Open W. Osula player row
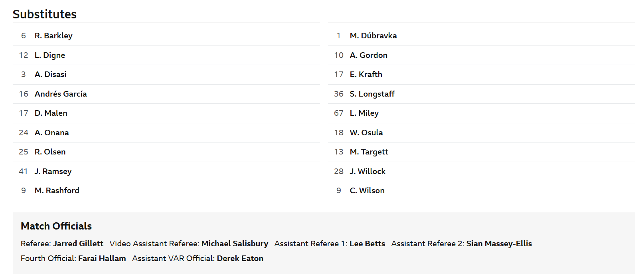 coord(482,133)
